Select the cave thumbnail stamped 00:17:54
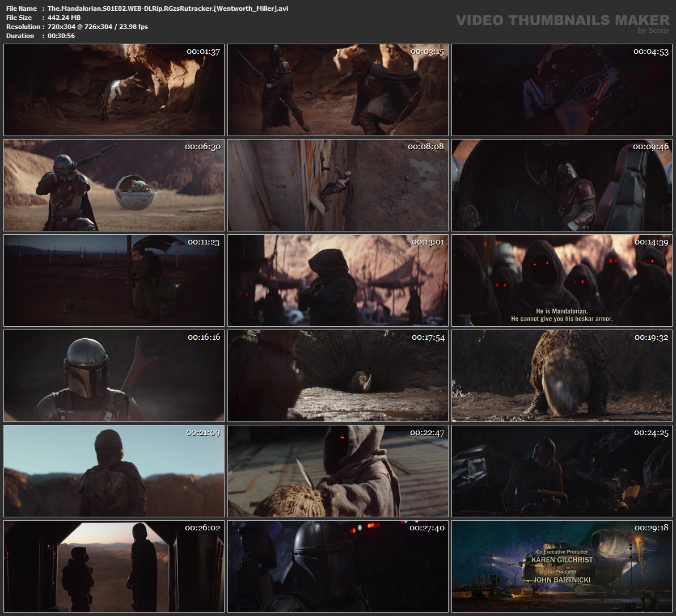This screenshot has height=616, width=676. 338,375
